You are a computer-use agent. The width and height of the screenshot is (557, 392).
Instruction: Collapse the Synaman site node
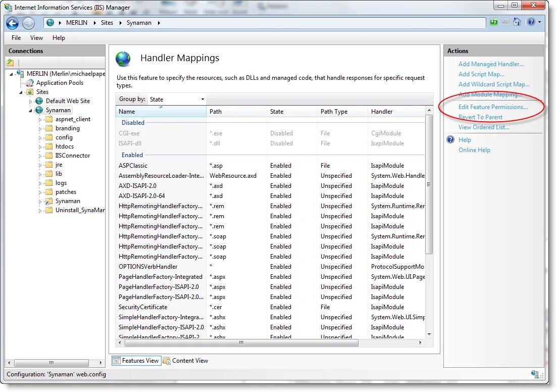pos(30,111)
